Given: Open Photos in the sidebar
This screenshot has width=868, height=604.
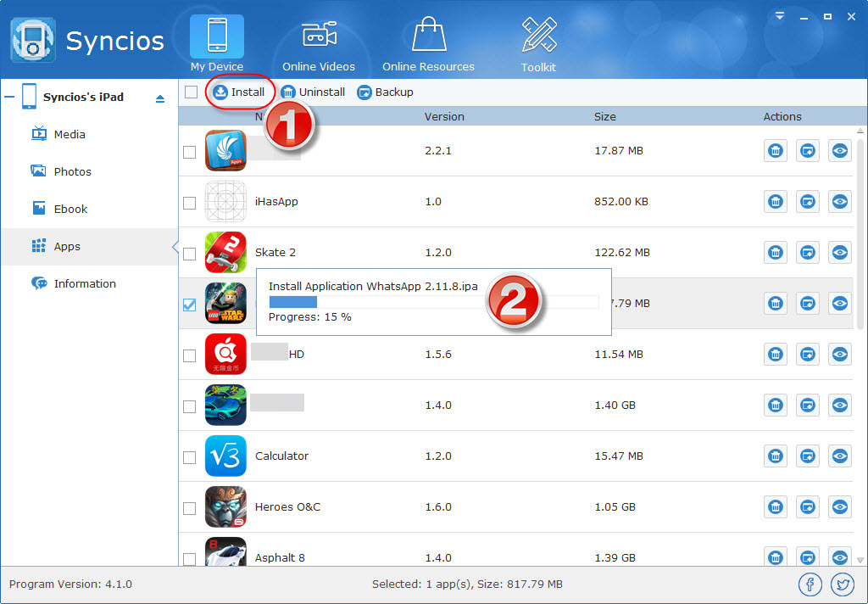Looking at the screenshot, I should click(89, 171).
